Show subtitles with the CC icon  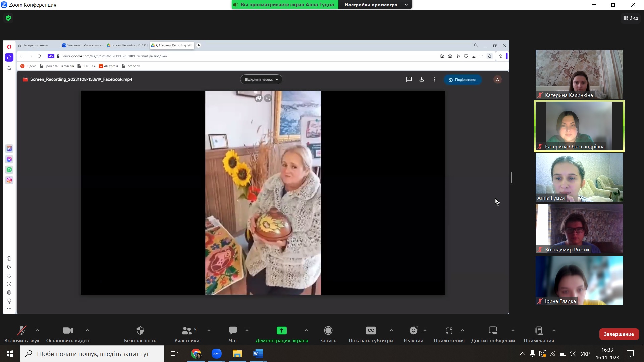click(371, 331)
